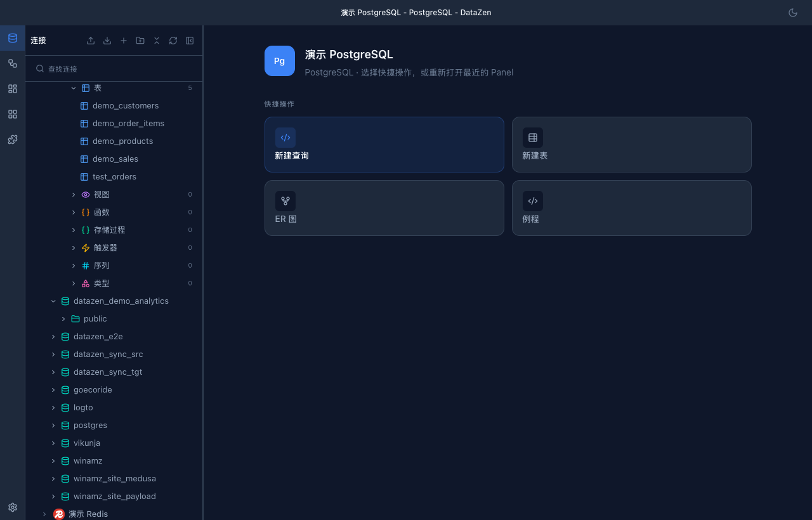Focus the 查找连接 search field
Viewport: 812px width, 520px height.
pos(114,68)
